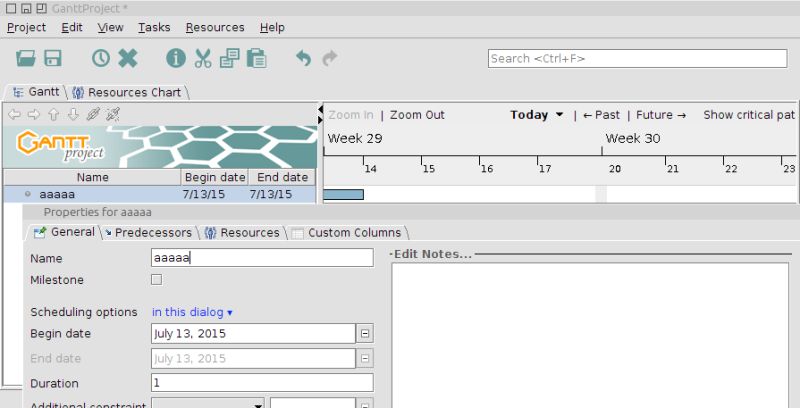The width and height of the screenshot is (800, 408).
Task: Move the chart toward Future
Action: [661, 115]
